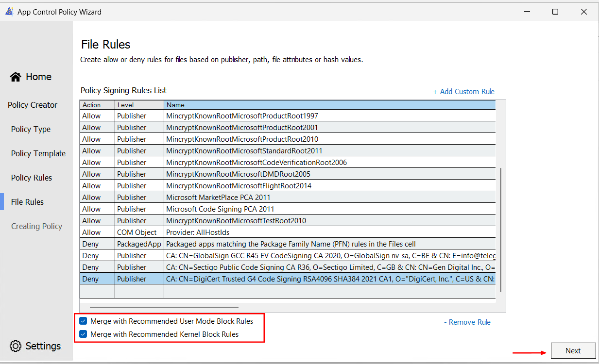The width and height of the screenshot is (599, 364).
Task: Select MincryptKnownRootMicrosoftFlightRoot2014 rule
Action: tap(288, 186)
